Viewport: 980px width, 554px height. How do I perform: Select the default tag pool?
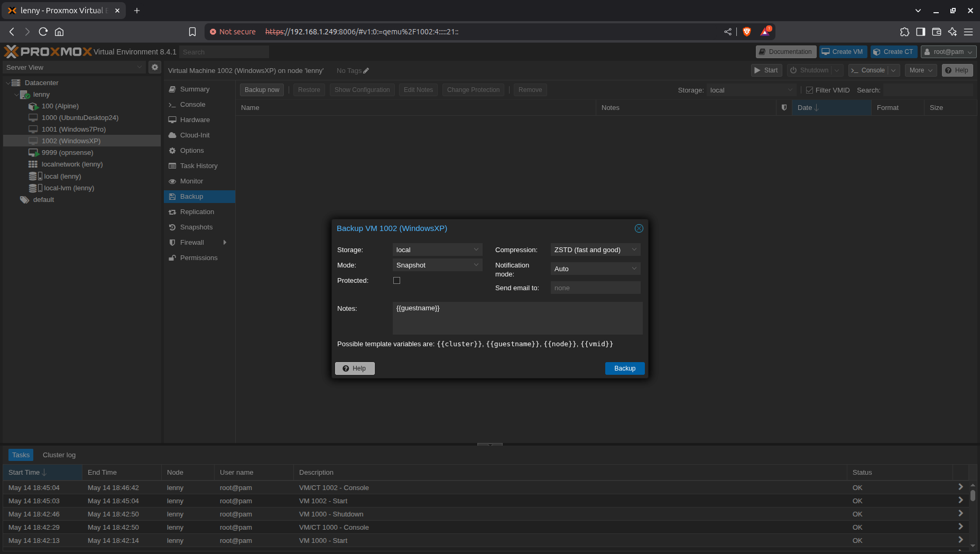[43, 200]
